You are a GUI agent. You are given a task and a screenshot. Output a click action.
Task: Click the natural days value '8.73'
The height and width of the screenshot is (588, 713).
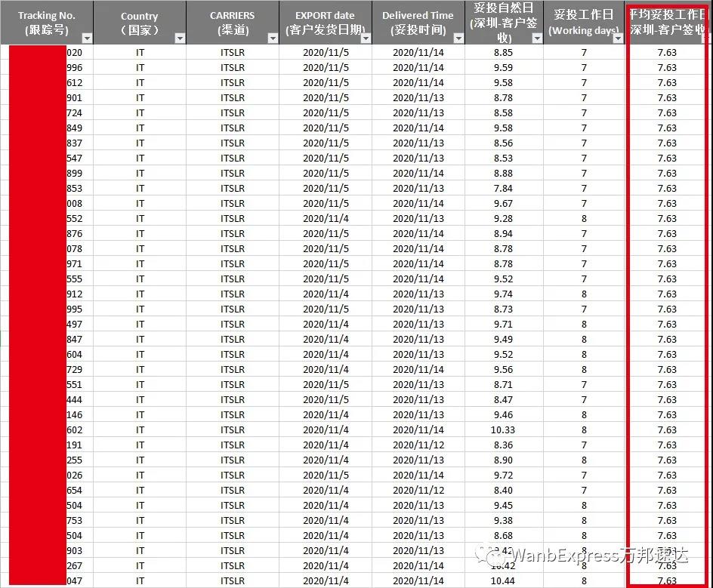click(x=503, y=309)
